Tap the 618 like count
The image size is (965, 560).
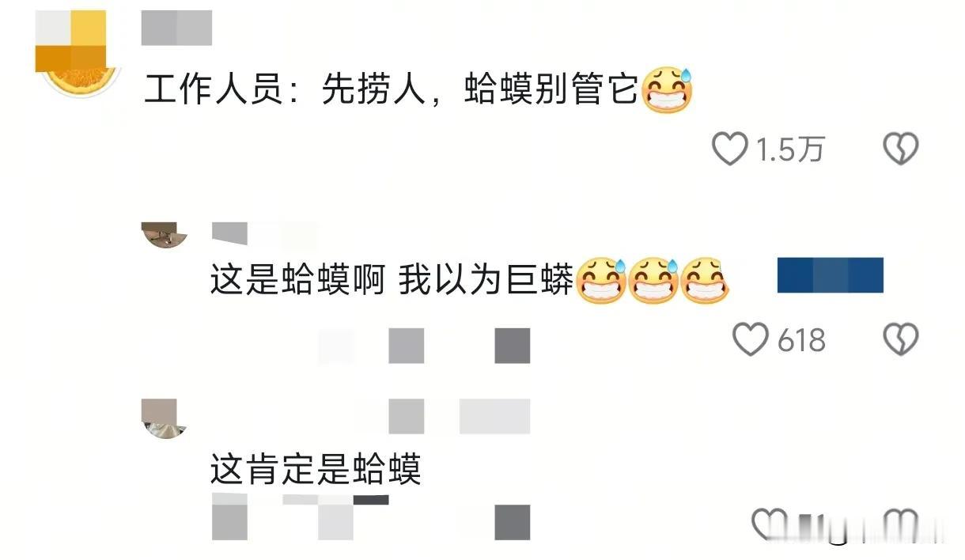pos(801,340)
